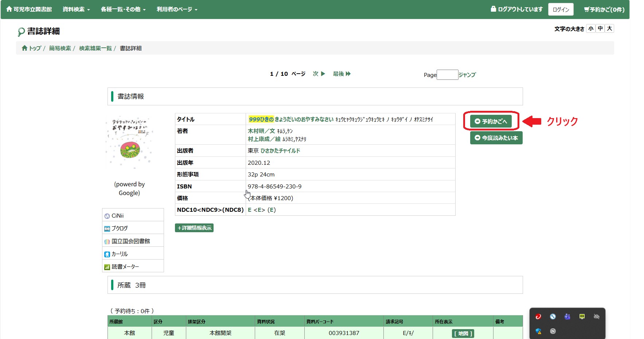Open カーリル via its blue icon

(107, 254)
